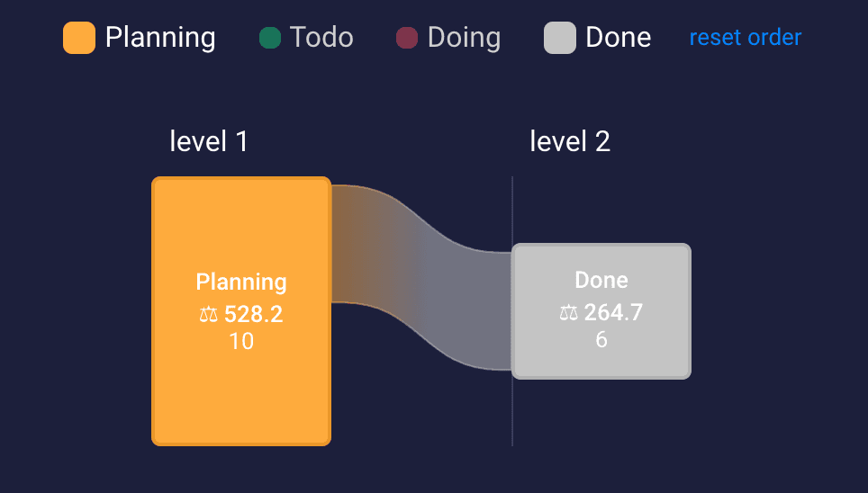Click the reset order link
Image resolution: width=868 pixels, height=493 pixels.
[x=746, y=38]
